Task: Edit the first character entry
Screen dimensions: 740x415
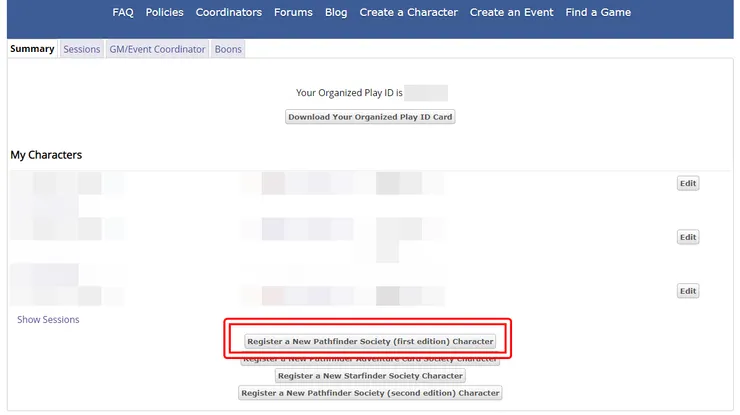Action: pyautogui.click(x=688, y=183)
